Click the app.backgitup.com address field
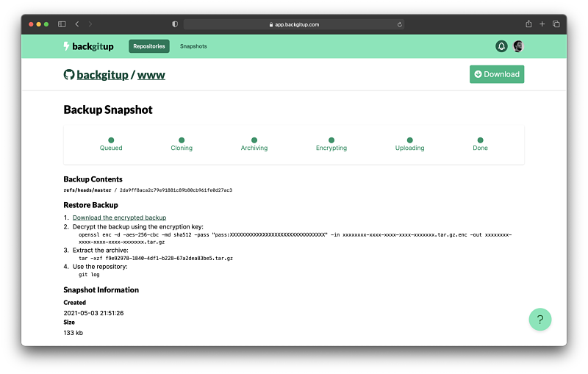The width and height of the screenshot is (588, 374). [294, 24]
